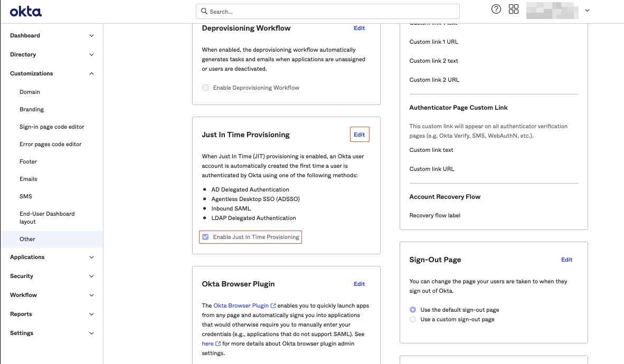
Task: Collapse the Customizations sidebar section
Action: (91, 74)
